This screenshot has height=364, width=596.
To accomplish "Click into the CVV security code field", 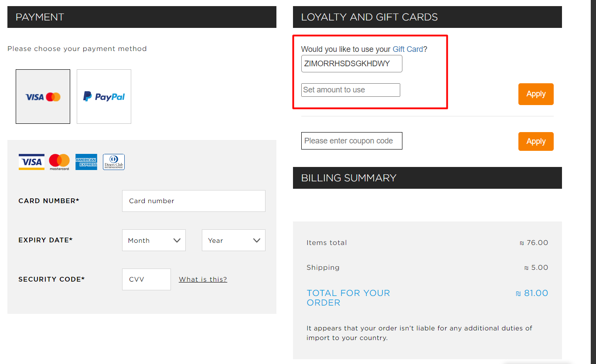I will [x=146, y=279].
